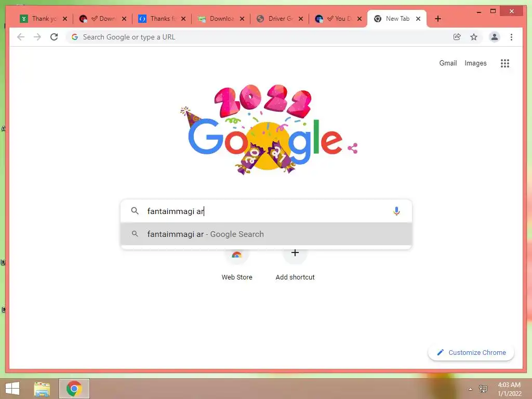The width and height of the screenshot is (532, 399).
Task: Open the Web Store shortcut
Action: [x=237, y=264]
